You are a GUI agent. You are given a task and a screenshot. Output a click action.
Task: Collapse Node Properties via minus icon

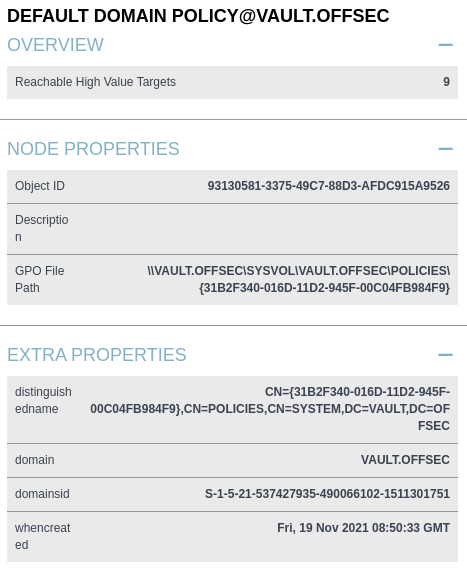(x=445, y=149)
